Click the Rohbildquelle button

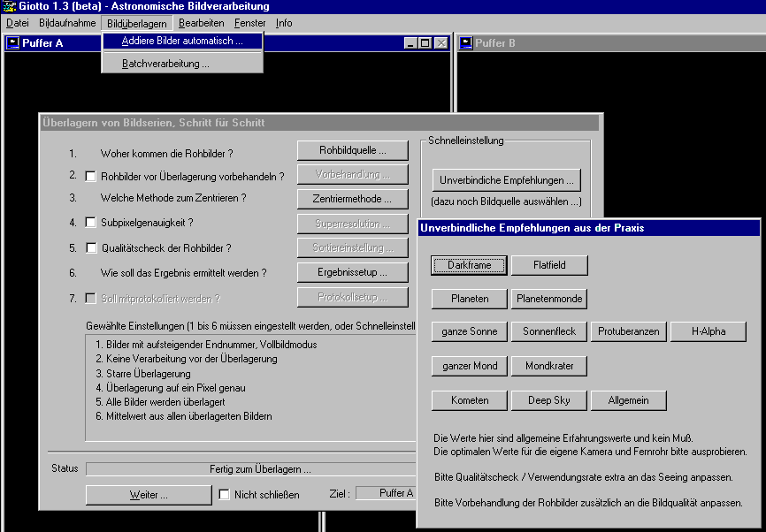(352, 150)
